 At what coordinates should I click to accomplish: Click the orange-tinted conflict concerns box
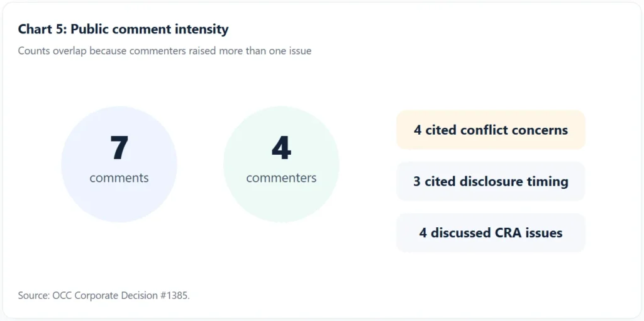491,130
